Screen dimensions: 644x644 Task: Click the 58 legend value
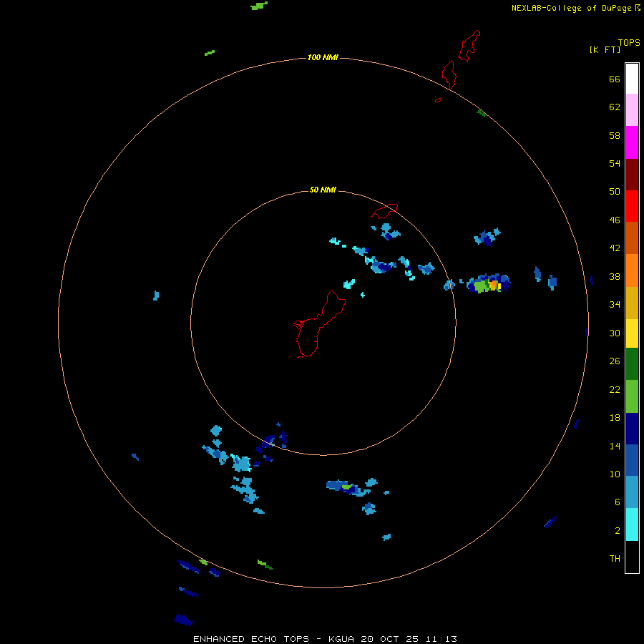point(615,135)
